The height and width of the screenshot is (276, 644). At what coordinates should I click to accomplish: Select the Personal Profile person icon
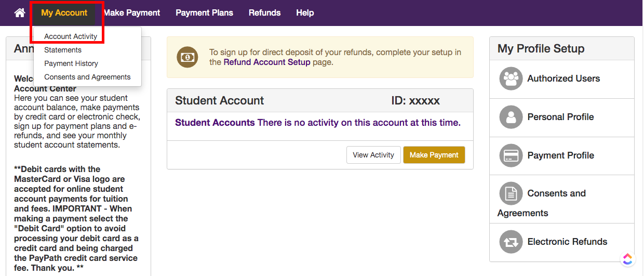(x=511, y=117)
